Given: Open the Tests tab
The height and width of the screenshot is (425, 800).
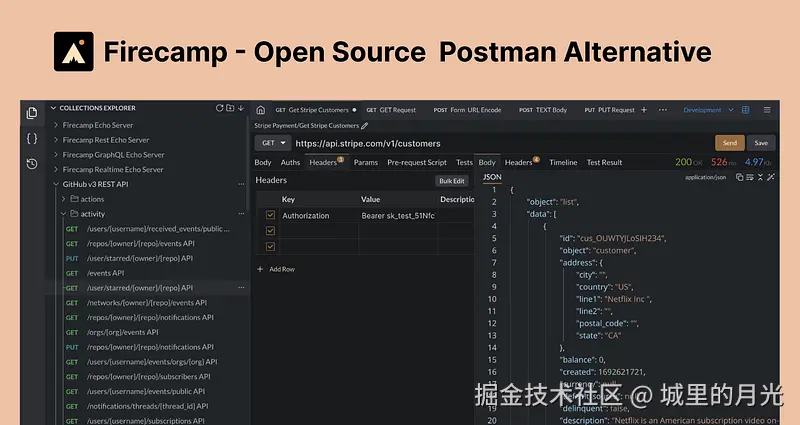Looking at the screenshot, I should [464, 162].
